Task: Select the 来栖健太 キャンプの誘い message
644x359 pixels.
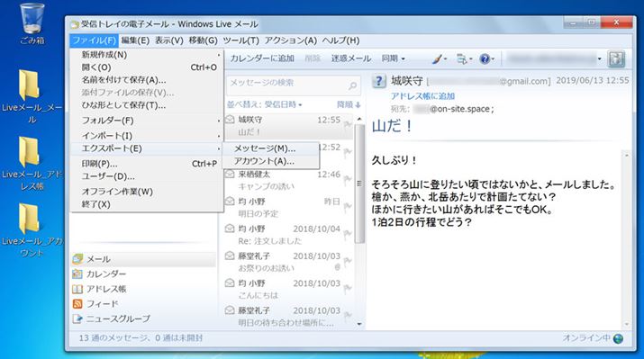Action: tap(288, 180)
